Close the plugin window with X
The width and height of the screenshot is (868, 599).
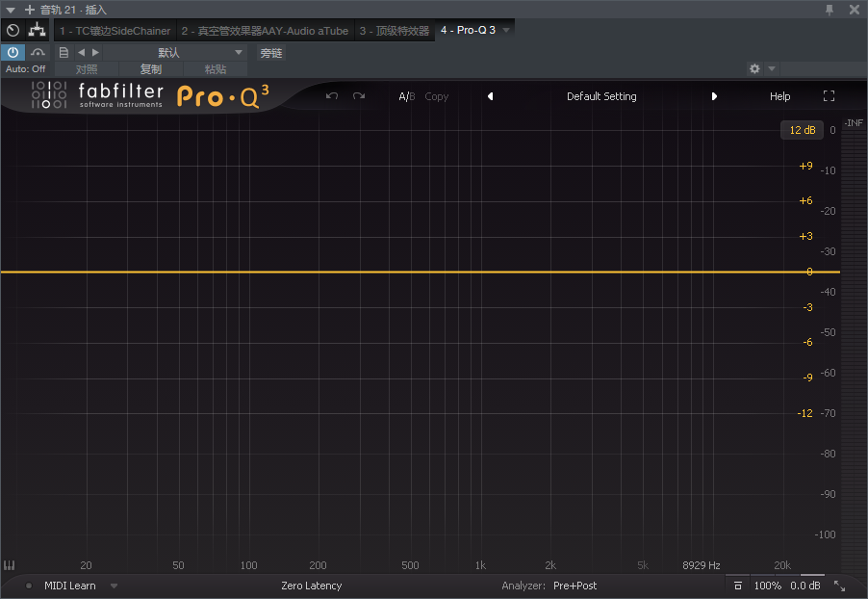[x=855, y=10]
